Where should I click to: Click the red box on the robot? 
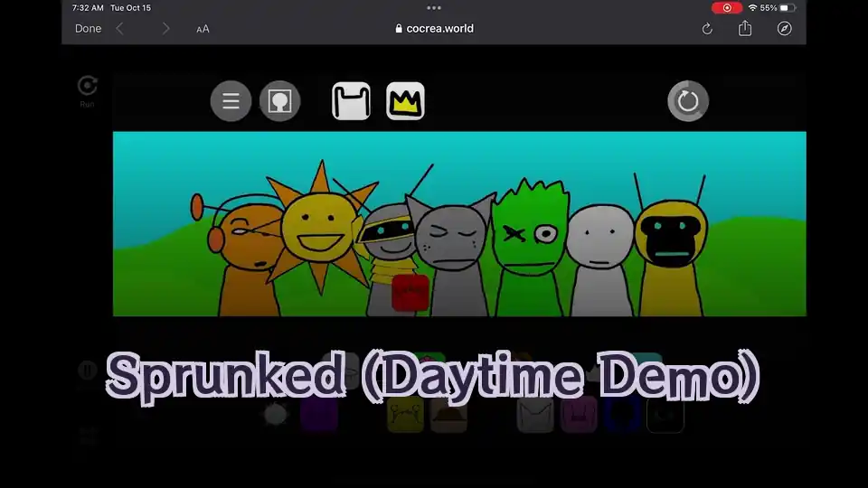[410, 292]
